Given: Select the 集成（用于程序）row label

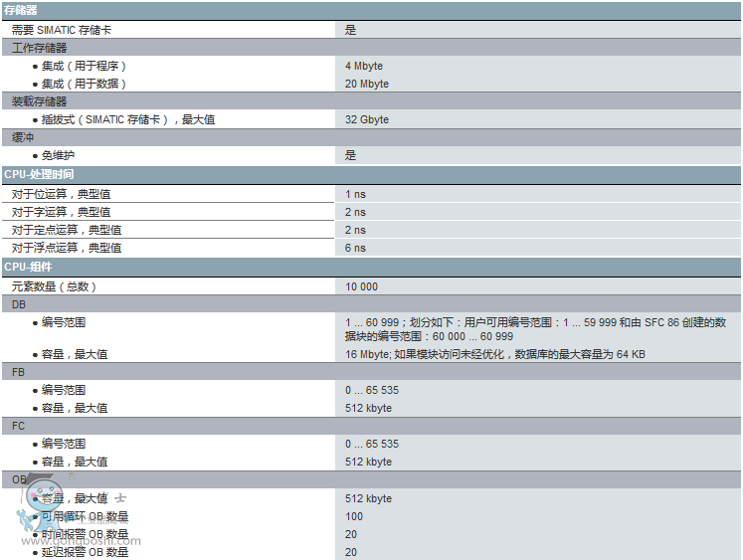Looking at the screenshot, I should coord(85,66).
